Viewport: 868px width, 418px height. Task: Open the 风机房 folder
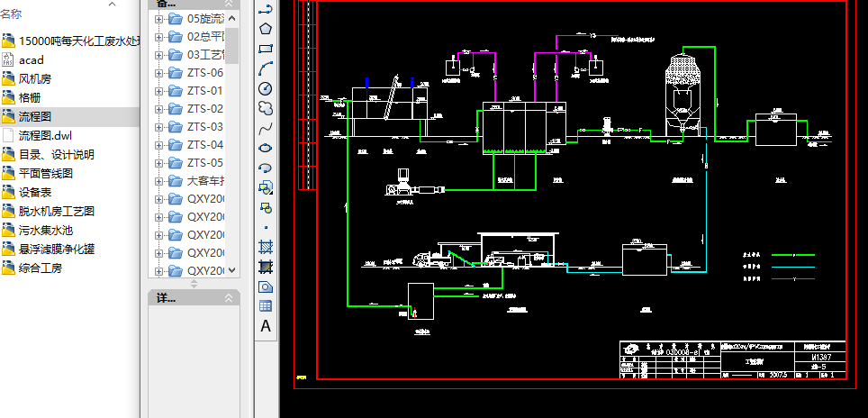(35, 79)
